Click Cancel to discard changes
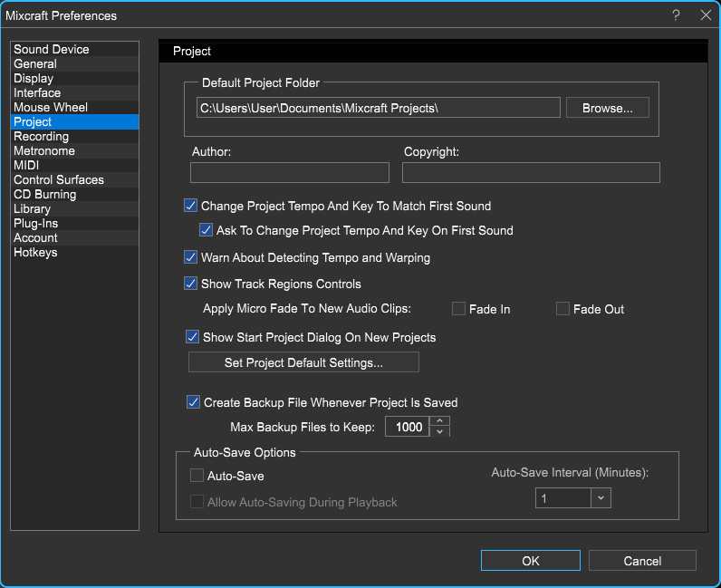Screen dimensions: 721x588 (x=642, y=561)
